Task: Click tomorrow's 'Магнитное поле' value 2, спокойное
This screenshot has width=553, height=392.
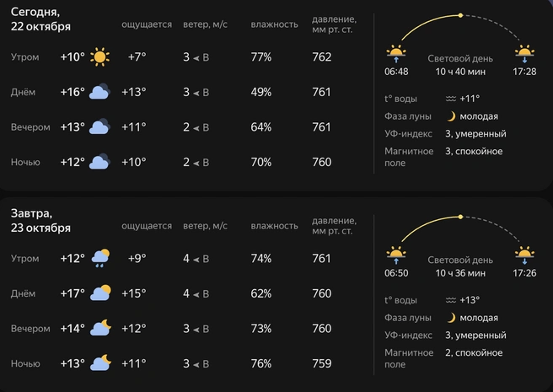Action: point(474,352)
